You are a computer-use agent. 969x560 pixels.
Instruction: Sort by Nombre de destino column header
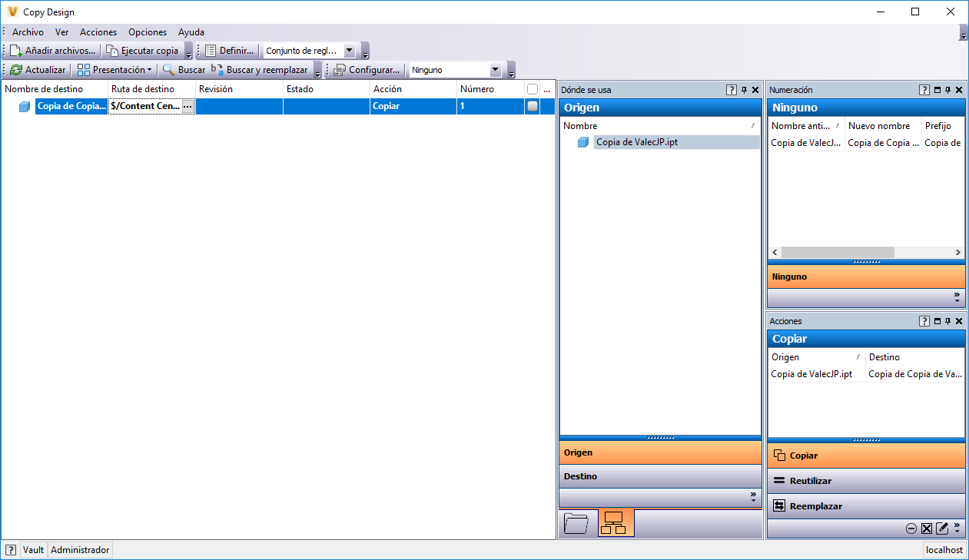pyautogui.click(x=54, y=89)
